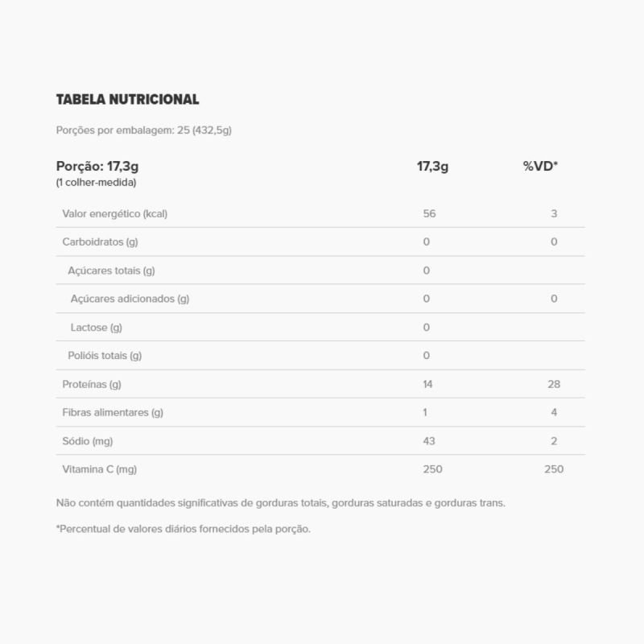Select the Carboidratos (g) row label

(x=101, y=242)
